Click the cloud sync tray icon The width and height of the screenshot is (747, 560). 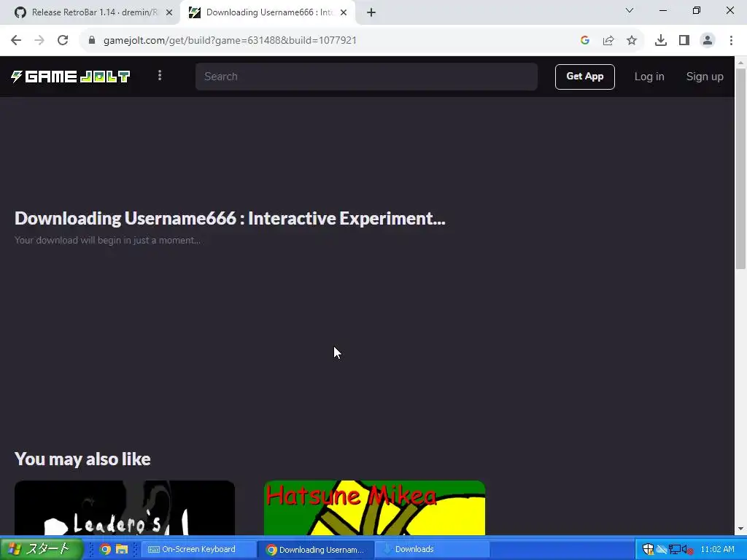pos(661,549)
